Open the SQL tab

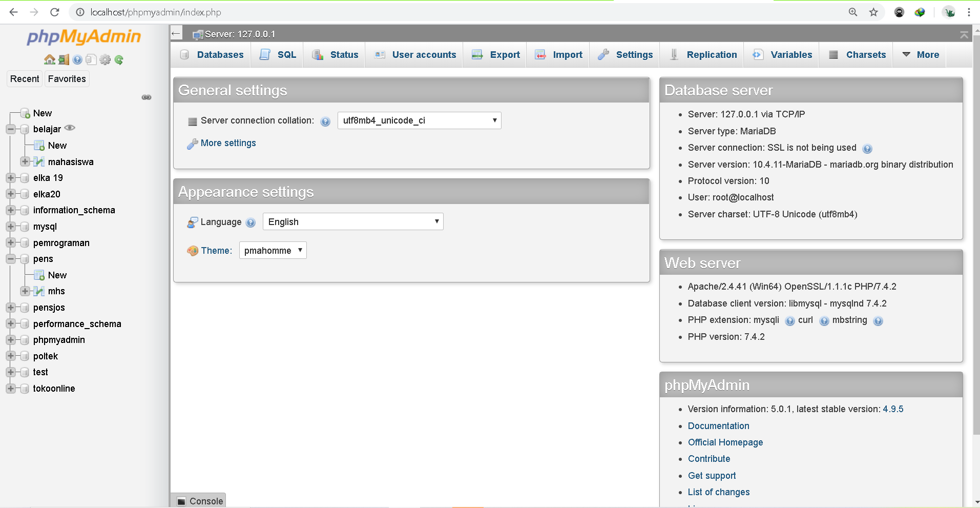tap(278, 55)
